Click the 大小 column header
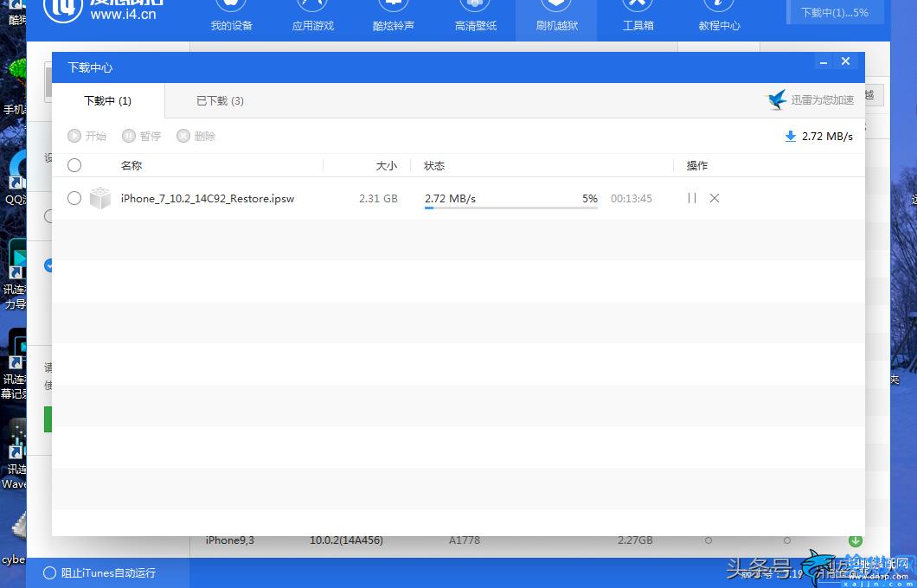 click(386, 166)
